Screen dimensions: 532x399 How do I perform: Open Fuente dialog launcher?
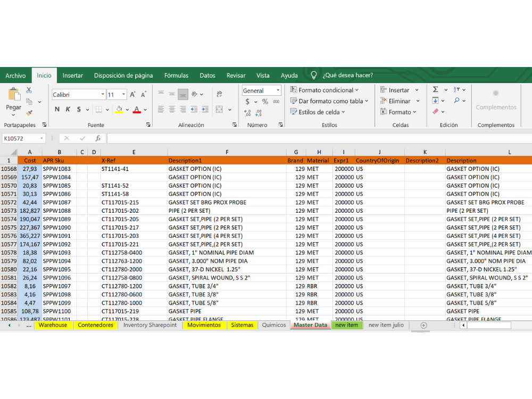click(148, 125)
